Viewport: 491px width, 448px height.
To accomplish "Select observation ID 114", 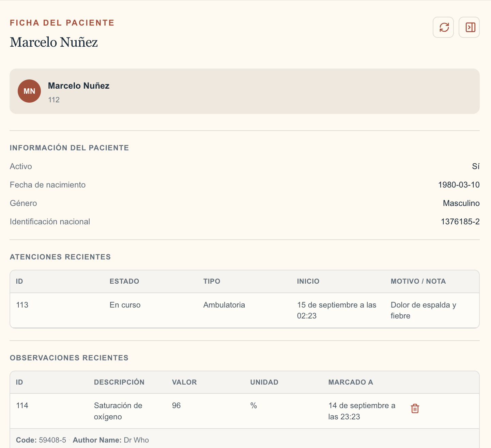I will pos(22,405).
